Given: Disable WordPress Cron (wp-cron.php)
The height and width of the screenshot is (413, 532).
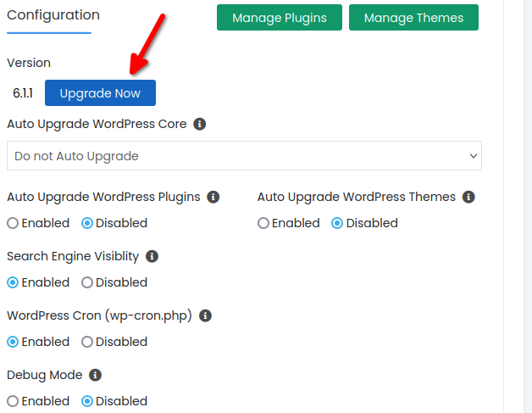Looking at the screenshot, I should coord(87,342).
